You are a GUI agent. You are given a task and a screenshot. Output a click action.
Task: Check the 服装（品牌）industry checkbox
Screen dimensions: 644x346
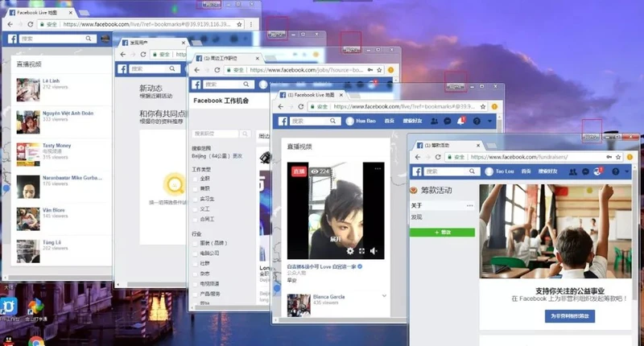pyautogui.click(x=196, y=243)
